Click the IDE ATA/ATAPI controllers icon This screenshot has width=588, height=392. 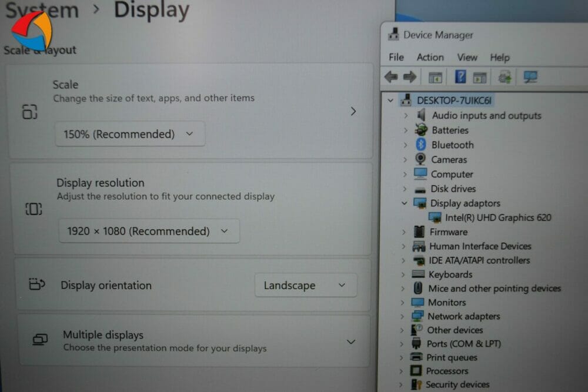[x=419, y=260]
